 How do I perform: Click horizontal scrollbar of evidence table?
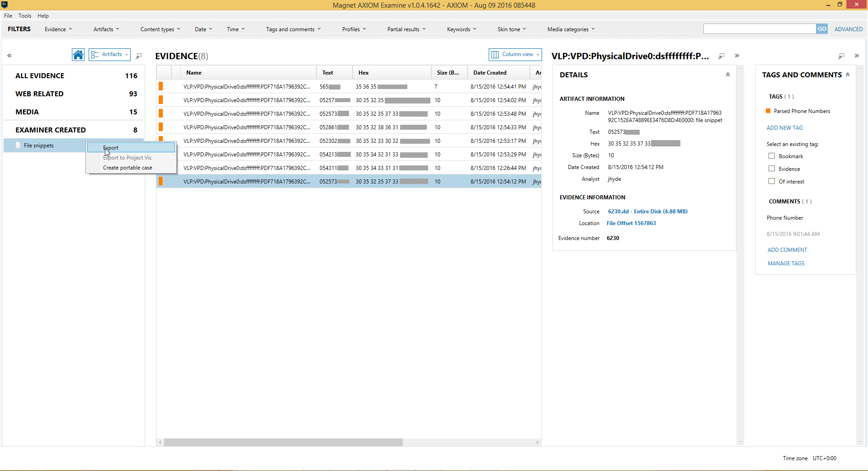283,443
